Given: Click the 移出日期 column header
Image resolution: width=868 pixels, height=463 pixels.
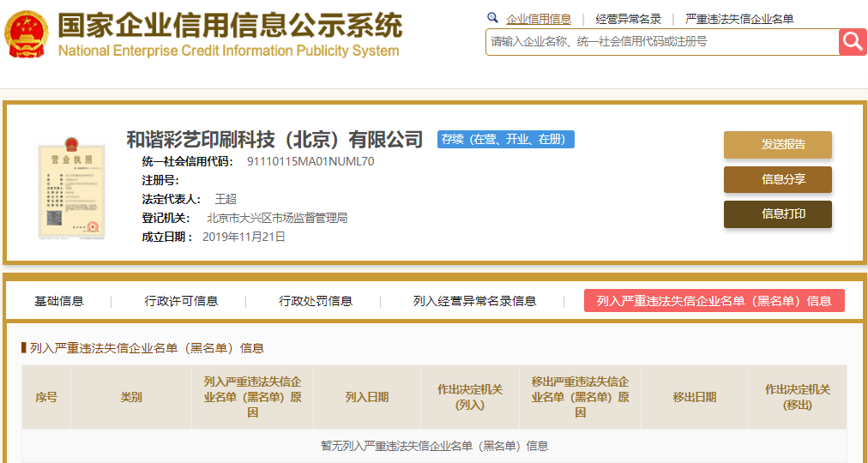Looking at the screenshot, I should coord(695,397).
